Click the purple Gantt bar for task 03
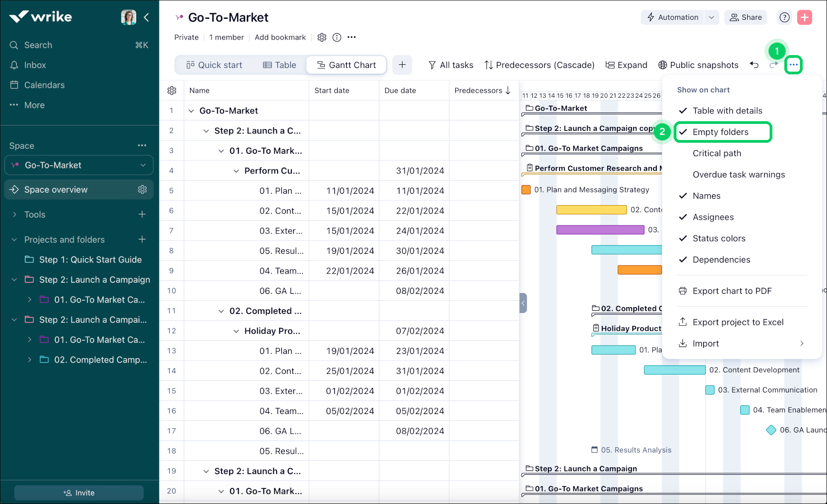This screenshot has width=827, height=504. pyautogui.click(x=600, y=230)
